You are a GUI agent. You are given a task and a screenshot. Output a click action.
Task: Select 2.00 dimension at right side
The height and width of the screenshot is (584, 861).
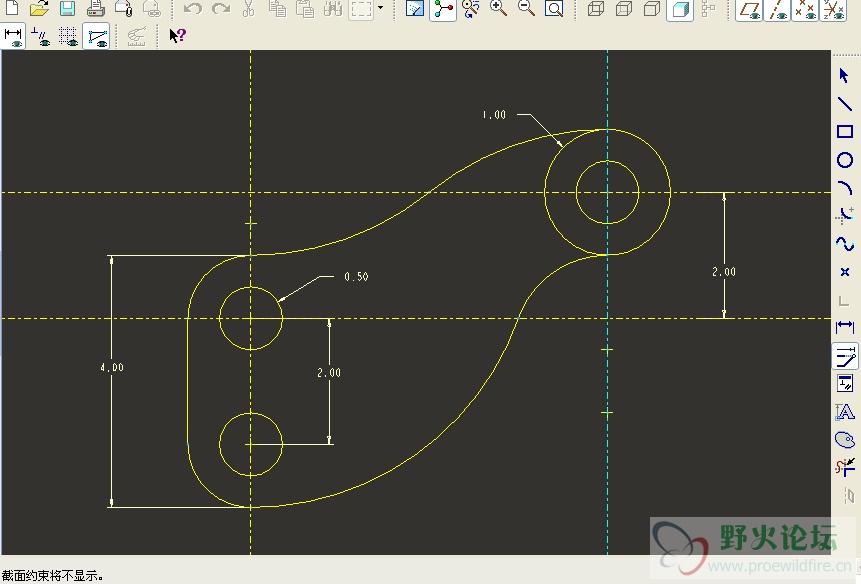724,272
